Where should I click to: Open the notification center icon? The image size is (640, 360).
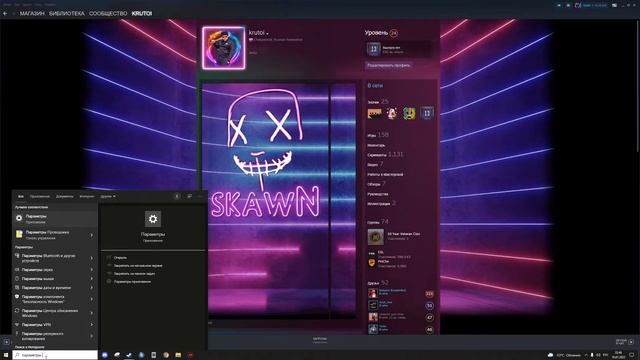(x=631, y=355)
